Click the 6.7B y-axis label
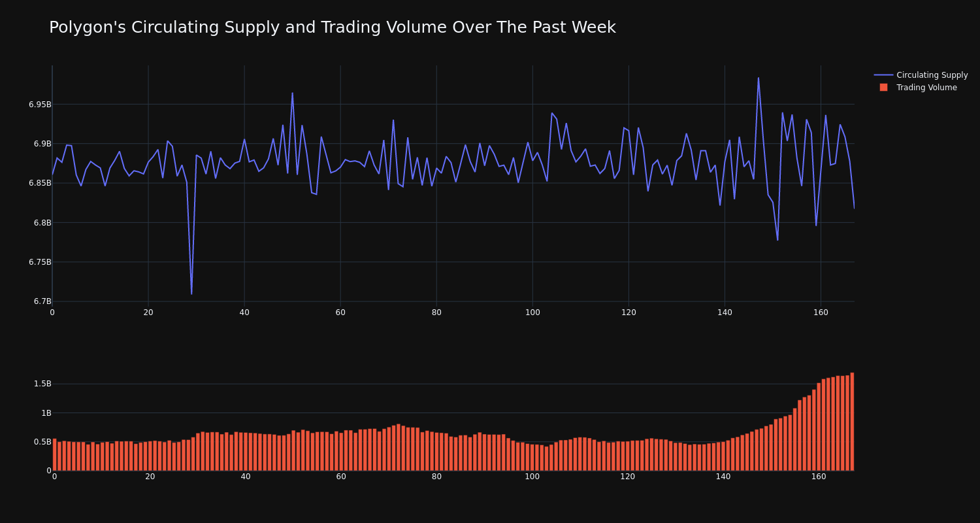Screen dimensions: 980x523 click(42, 301)
